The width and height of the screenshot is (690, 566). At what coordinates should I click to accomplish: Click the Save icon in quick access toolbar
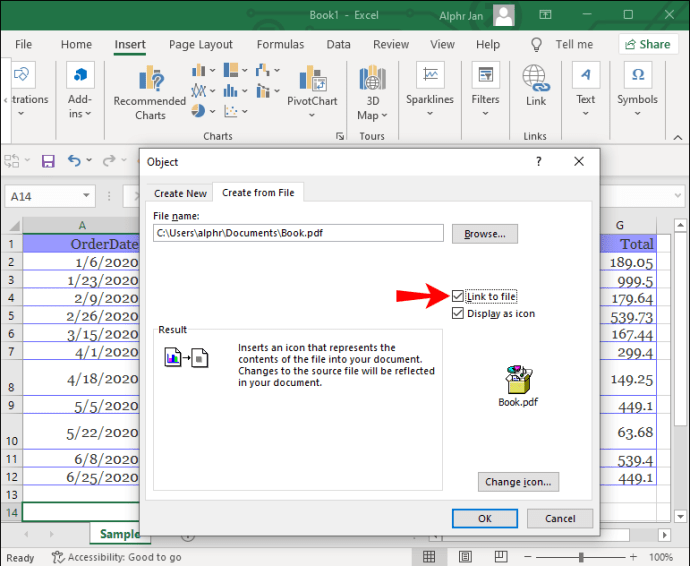click(47, 160)
